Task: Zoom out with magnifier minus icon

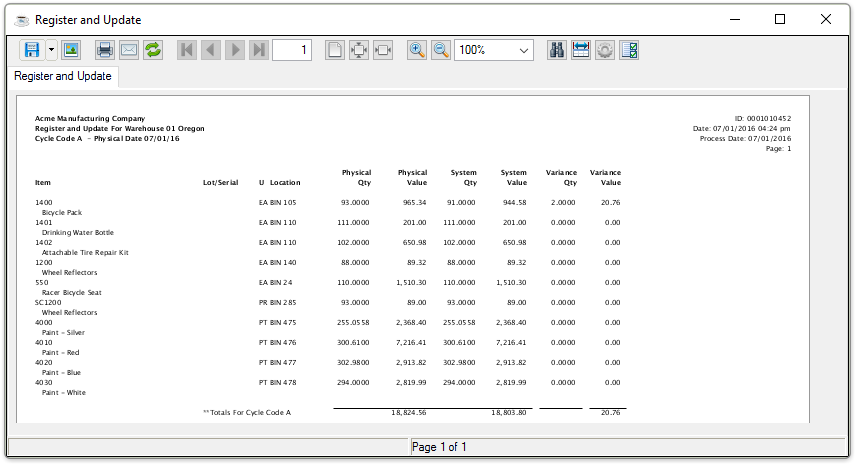Action: pos(441,50)
